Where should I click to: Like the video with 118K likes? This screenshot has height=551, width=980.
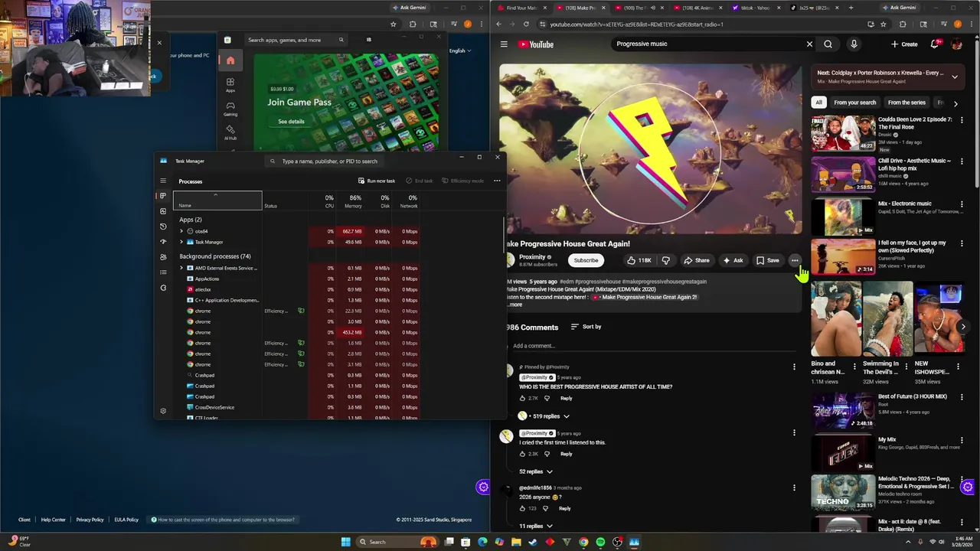pos(639,260)
